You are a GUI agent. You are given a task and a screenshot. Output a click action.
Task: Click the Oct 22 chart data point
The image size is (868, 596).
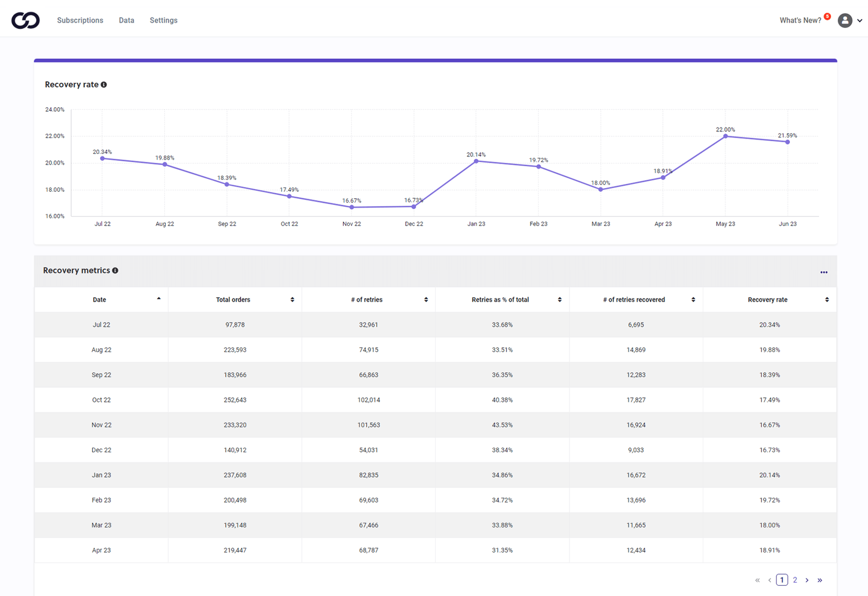click(289, 197)
